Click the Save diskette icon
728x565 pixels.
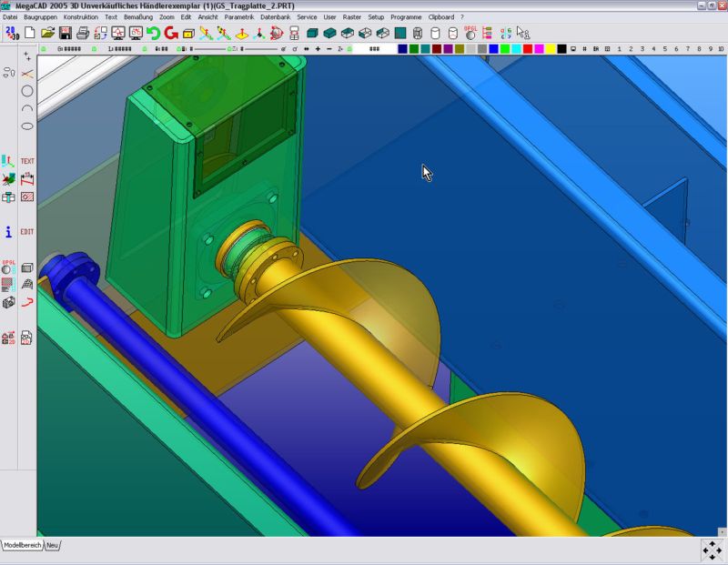click(66, 33)
